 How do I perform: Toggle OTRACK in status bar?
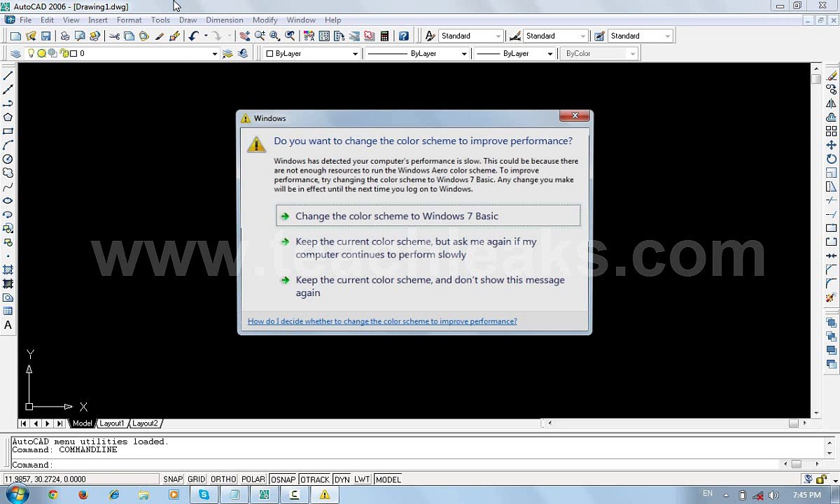(315, 479)
